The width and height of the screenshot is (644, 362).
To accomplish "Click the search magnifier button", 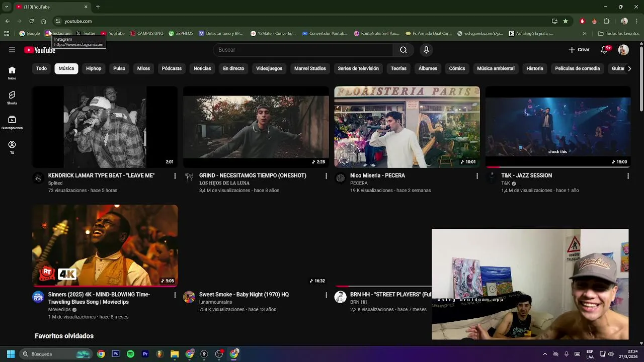I will (x=404, y=50).
